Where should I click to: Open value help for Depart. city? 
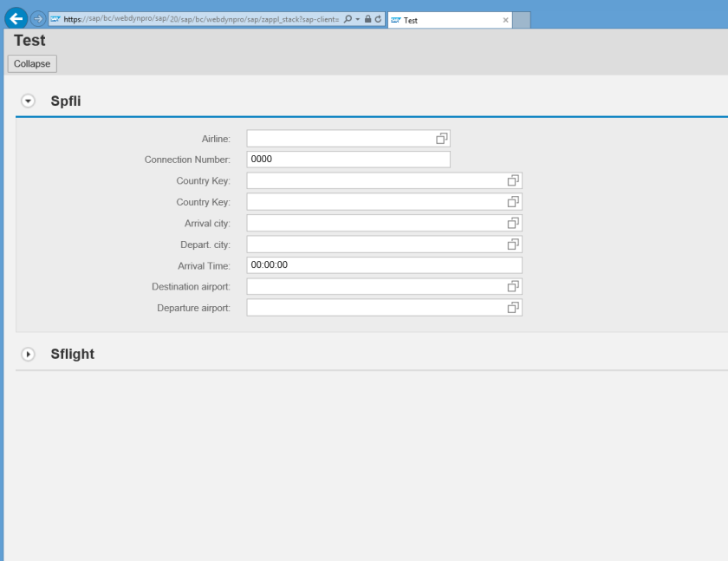click(513, 245)
